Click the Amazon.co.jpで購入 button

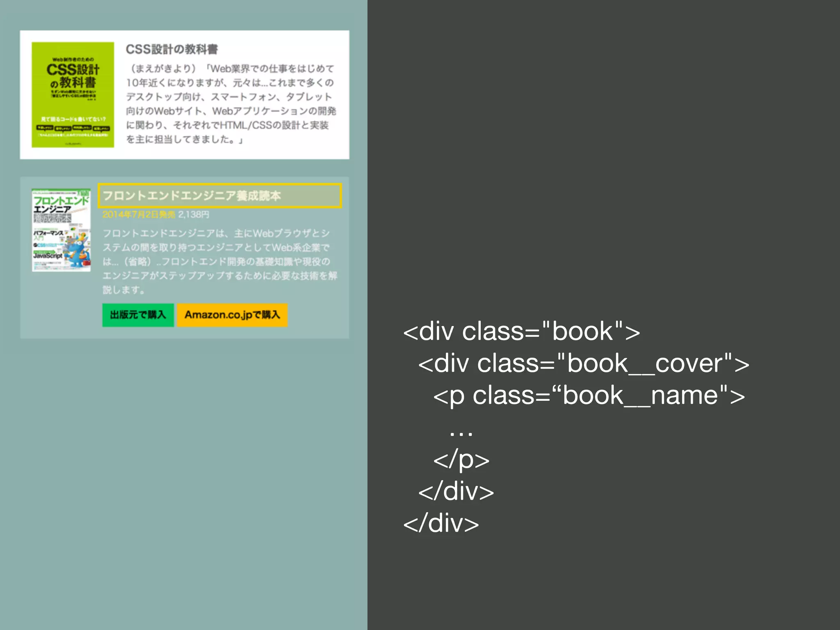(x=232, y=315)
